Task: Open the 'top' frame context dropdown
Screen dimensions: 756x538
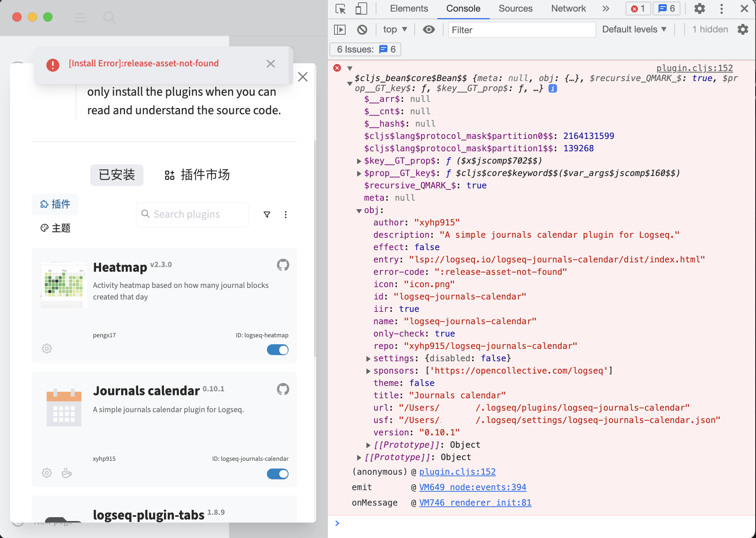Action: 394,29
